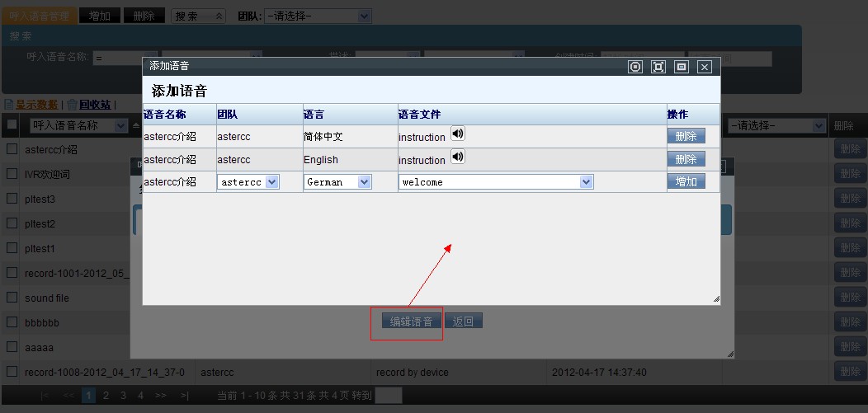Click the 返回 button below the dialog

point(464,321)
